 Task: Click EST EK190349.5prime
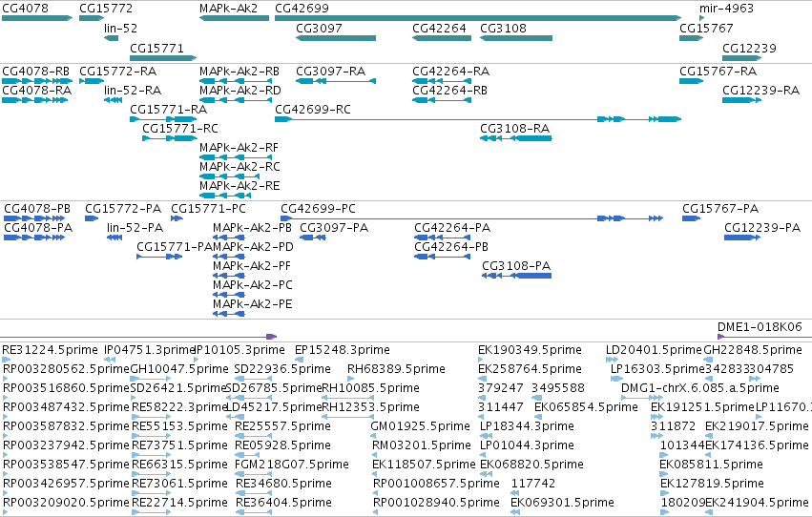pyautogui.click(x=530, y=350)
